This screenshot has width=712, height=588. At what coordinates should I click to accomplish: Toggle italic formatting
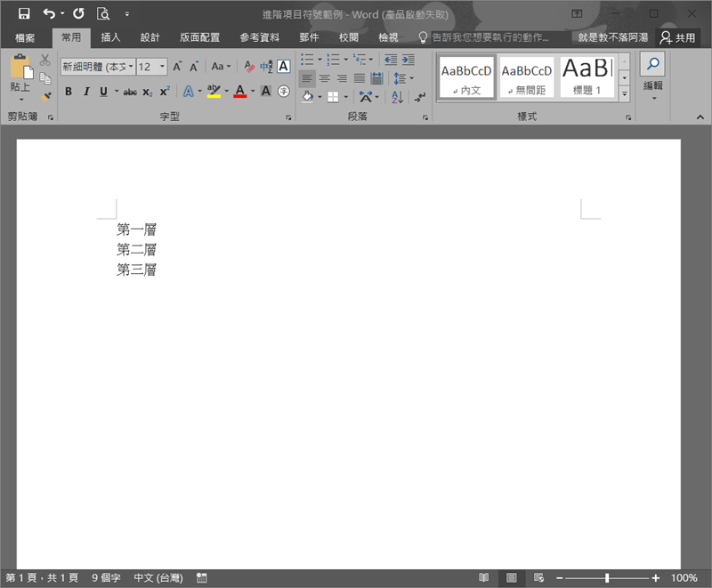tap(86, 92)
